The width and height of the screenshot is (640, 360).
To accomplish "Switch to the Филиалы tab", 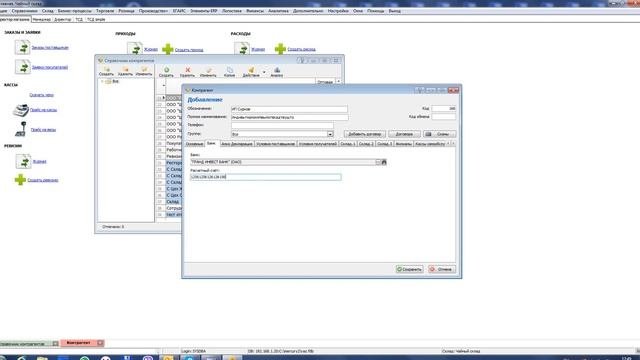I will click(x=404, y=144).
